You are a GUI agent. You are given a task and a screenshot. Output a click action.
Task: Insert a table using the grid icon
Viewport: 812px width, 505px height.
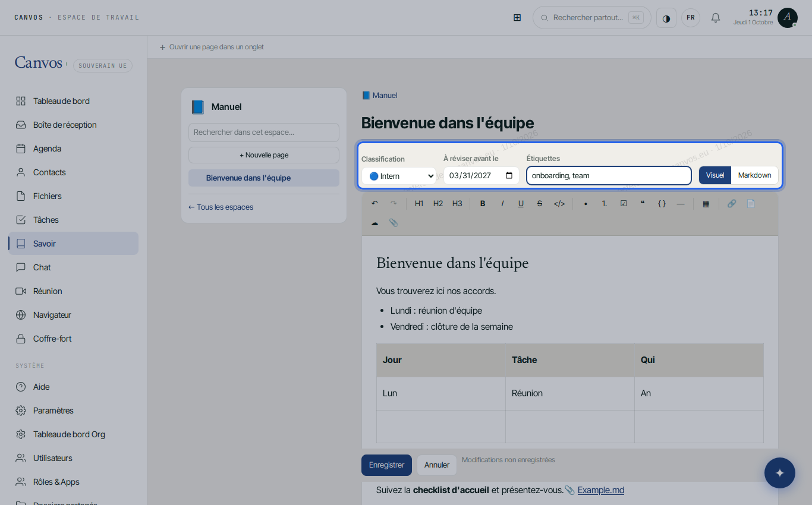(x=706, y=203)
